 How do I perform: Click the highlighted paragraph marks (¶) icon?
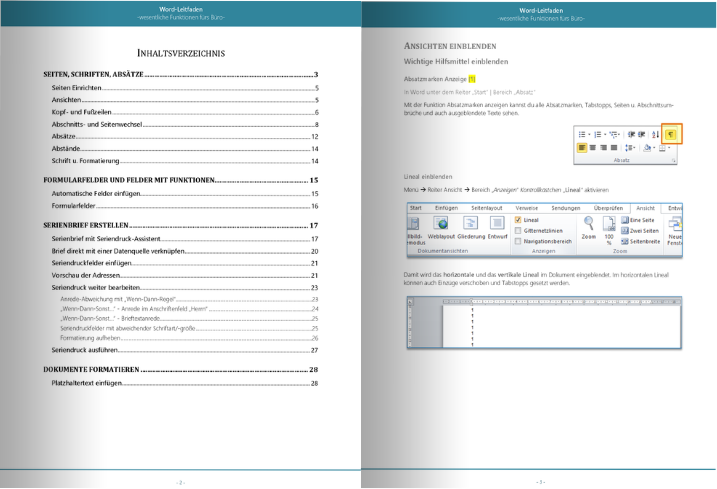tap(671, 134)
